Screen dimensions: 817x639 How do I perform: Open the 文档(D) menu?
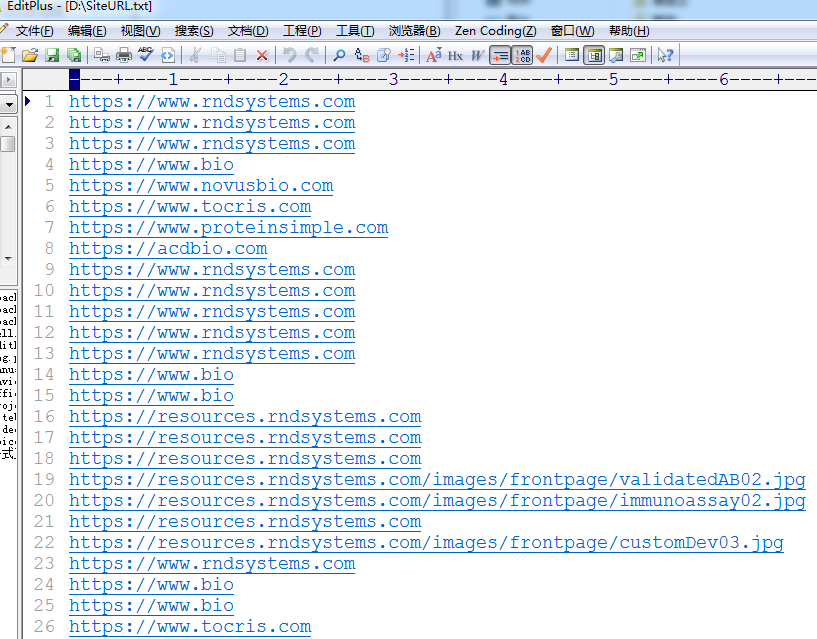[x=248, y=31]
